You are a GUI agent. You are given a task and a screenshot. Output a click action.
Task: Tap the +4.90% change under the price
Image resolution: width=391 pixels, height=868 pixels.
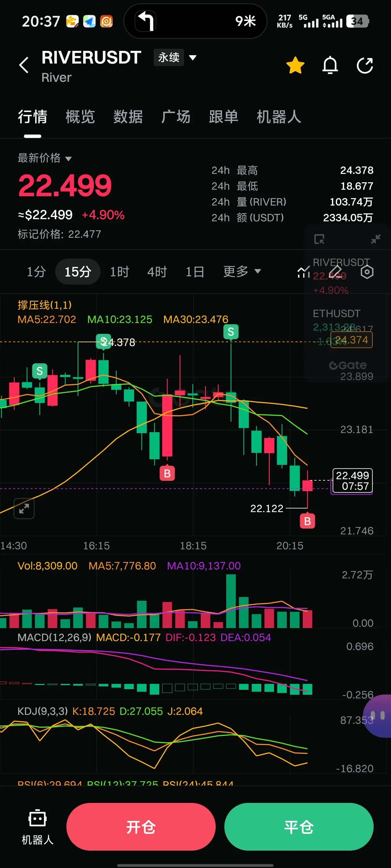[103, 215]
